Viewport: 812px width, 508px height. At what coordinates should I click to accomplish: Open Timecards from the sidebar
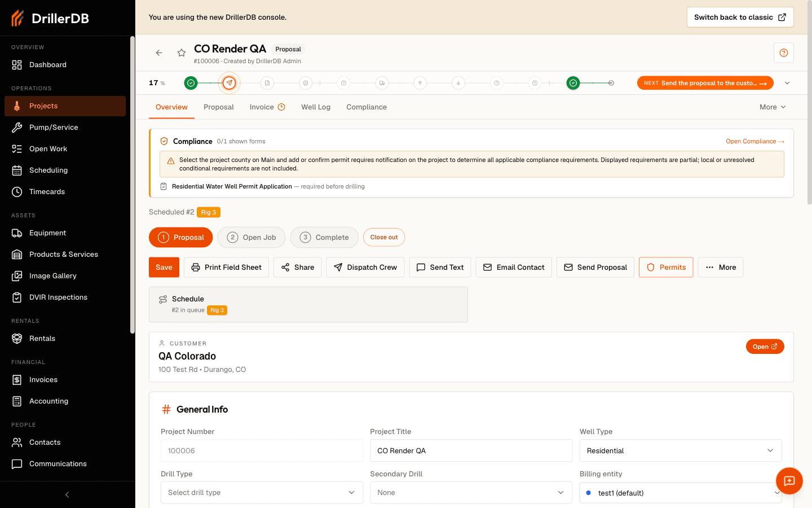click(x=65, y=192)
